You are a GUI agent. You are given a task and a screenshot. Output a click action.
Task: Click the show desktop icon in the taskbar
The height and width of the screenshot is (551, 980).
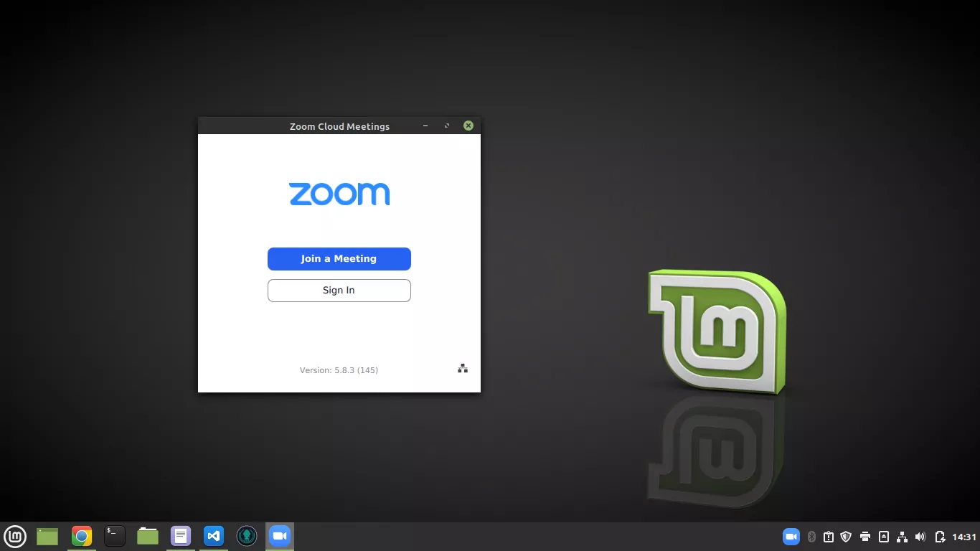tap(47, 536)
